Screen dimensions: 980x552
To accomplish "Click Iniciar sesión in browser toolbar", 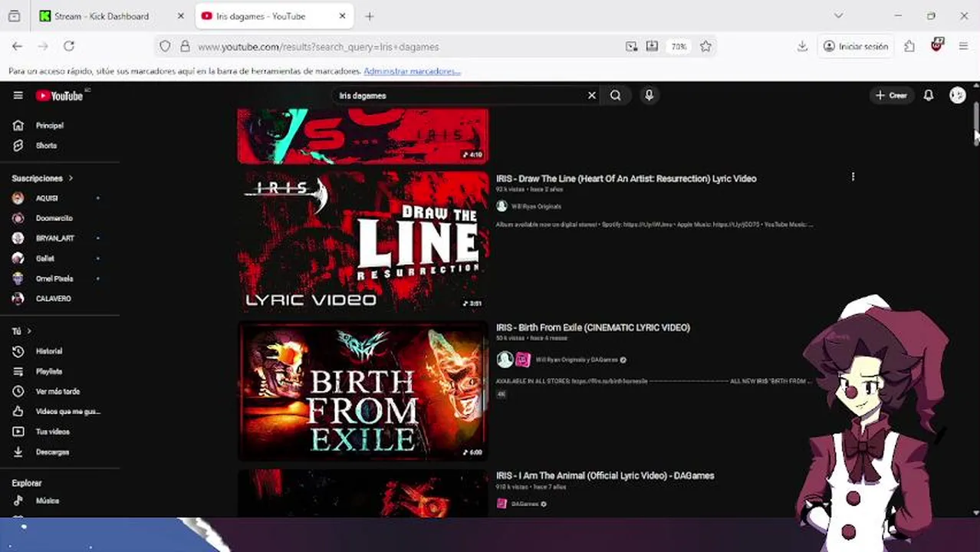I will tap(856, 46).
